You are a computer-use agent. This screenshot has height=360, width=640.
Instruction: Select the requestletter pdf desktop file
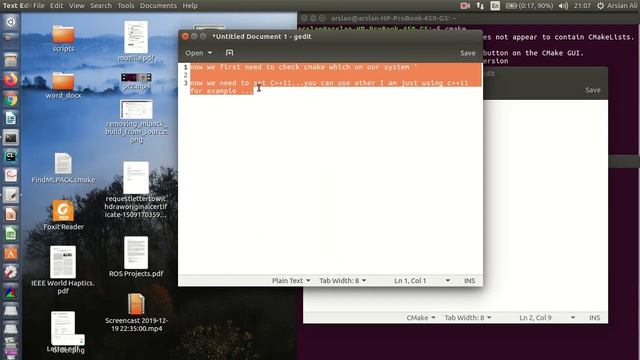(x=136, y=190)
